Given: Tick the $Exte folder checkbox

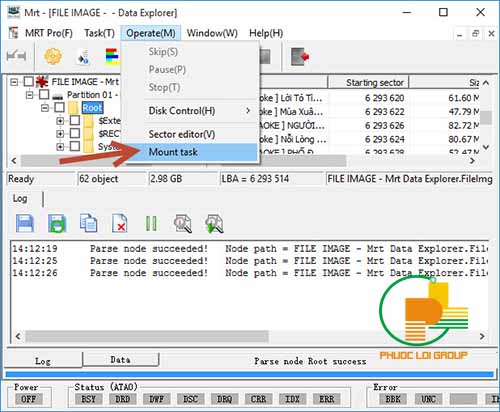Looking at the screenshot, I should pyautogui.click(x=75, y=120).
